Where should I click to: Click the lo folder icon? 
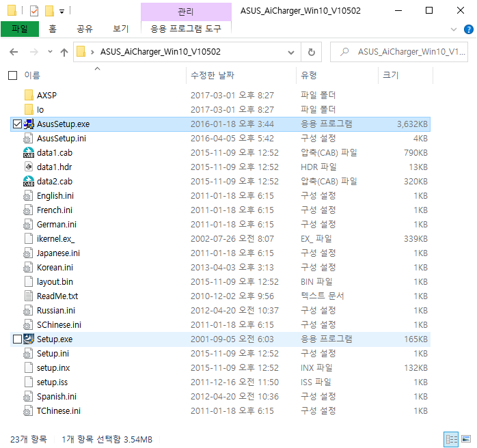(29, 109)
